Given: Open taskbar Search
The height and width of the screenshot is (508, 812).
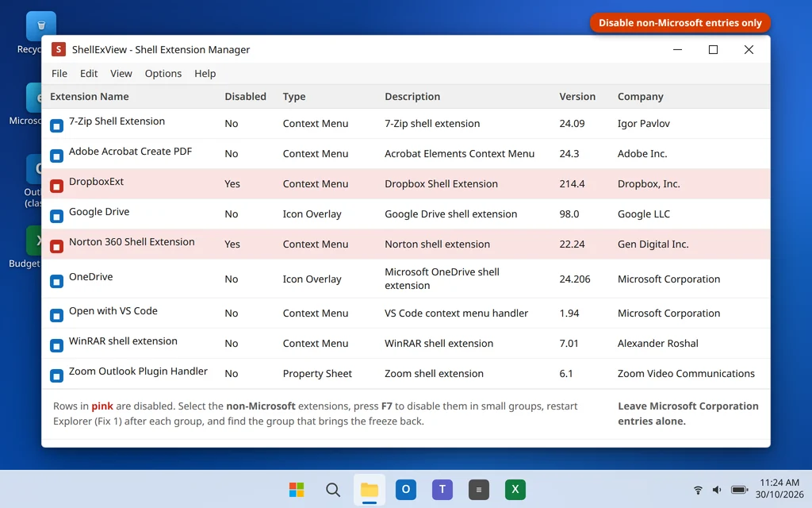Looking at the screenshot, I should (333, 489).
